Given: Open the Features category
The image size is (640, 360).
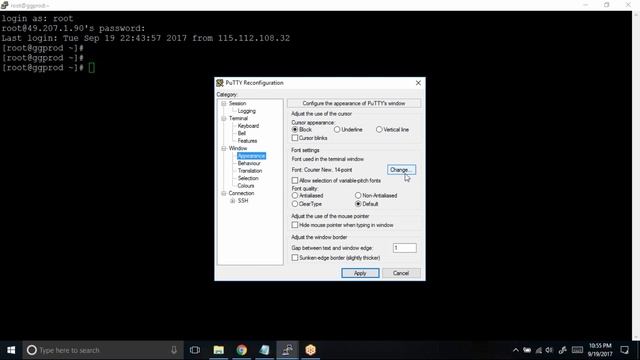Looking at the screenshot, I should pos(247,141).
